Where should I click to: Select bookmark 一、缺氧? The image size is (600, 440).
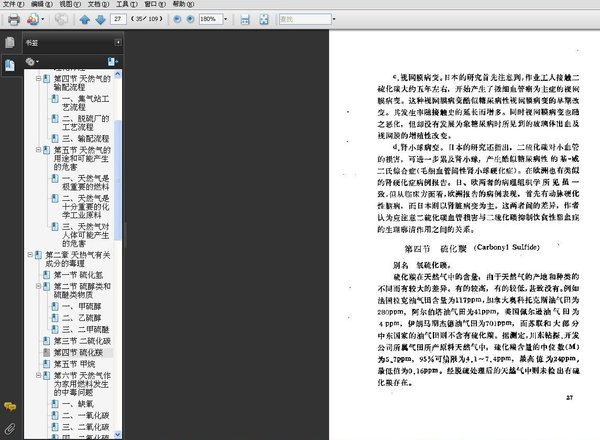point(78,404)
